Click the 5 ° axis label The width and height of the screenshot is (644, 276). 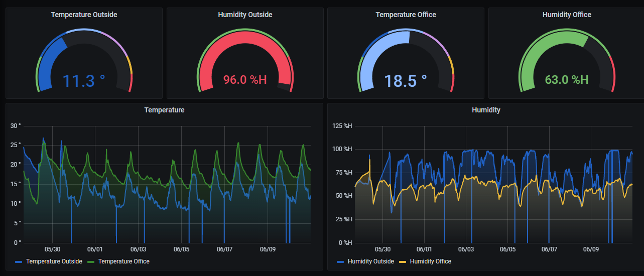[18, 223]
